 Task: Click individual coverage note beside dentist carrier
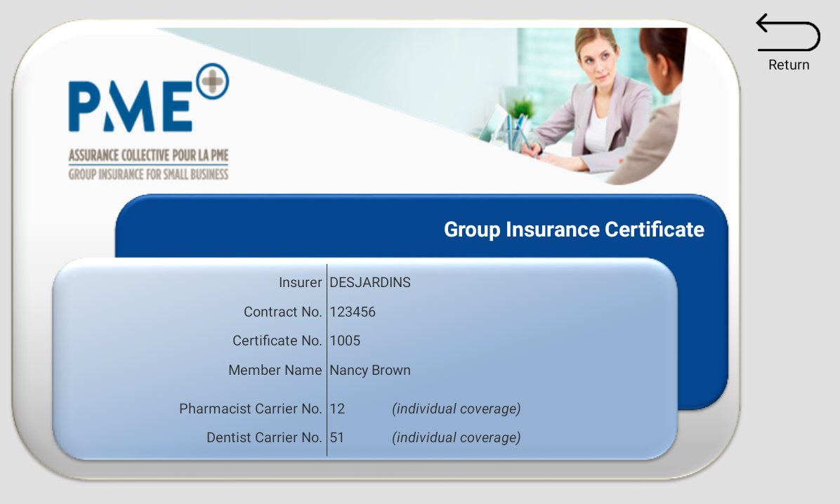457,437
